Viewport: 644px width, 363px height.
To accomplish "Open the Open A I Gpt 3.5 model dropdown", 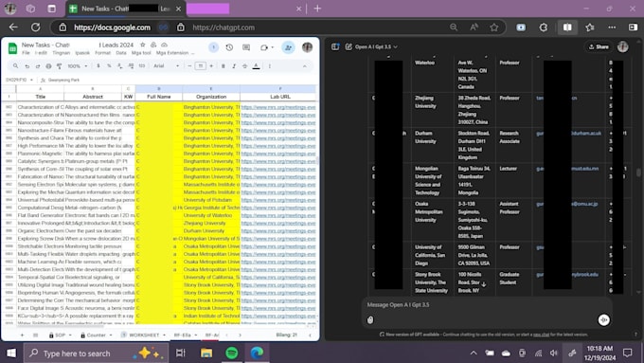I will point(376,46).
